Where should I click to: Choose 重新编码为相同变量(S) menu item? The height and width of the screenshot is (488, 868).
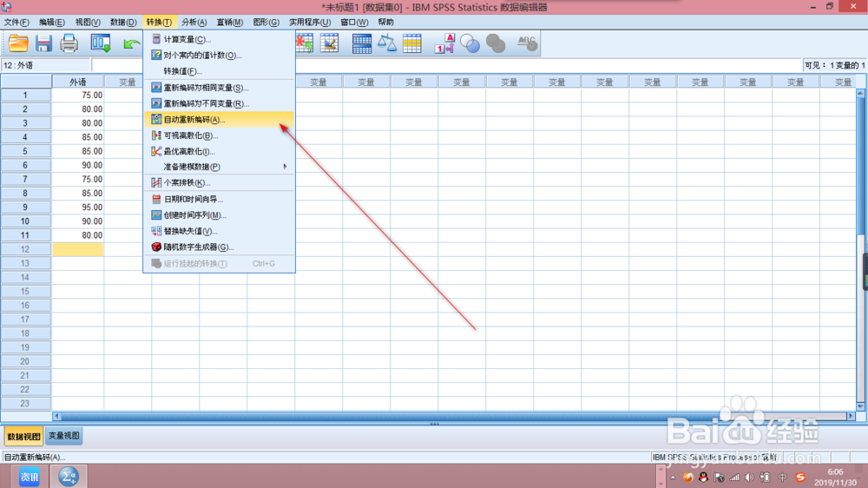pyautogui.click(x=220, y=88)
